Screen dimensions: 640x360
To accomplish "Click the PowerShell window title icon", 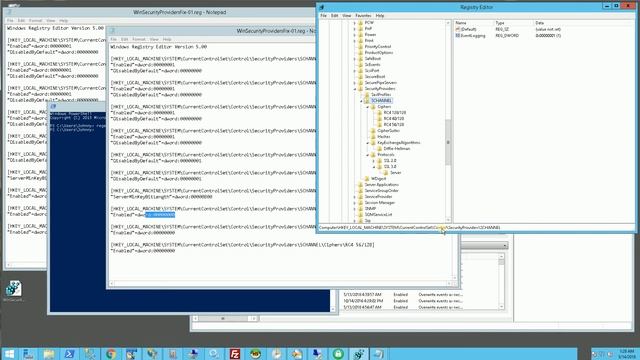I will (x=53, y=107).
